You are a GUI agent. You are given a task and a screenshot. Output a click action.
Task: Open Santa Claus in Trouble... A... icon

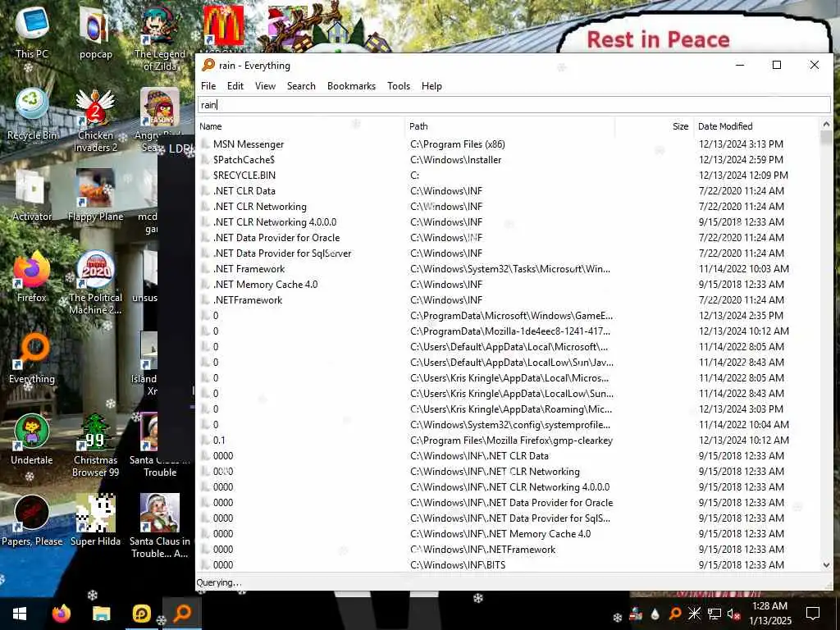[160, 526]
